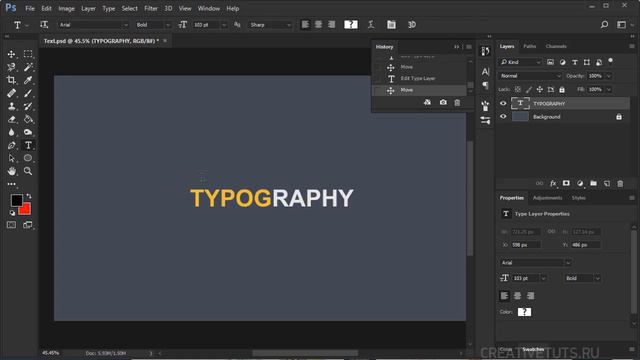Open the Character and Paragraph panels
This screenshot has width=640, height=360.
(x=391, y=25)
